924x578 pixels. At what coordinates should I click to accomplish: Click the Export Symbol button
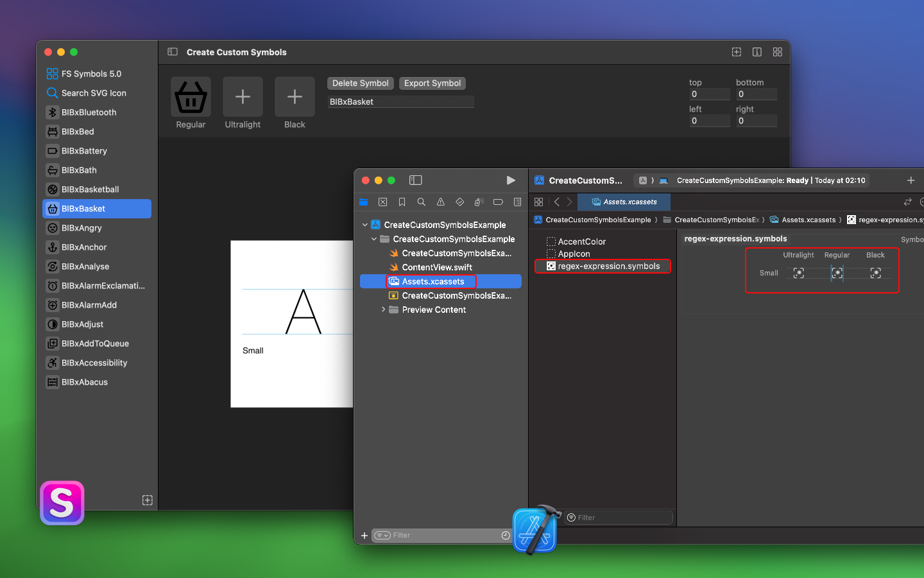point(432,83)
